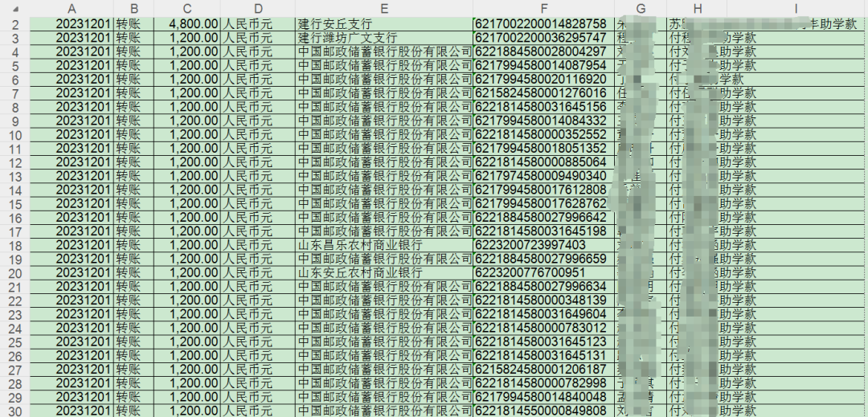Select row 2 header
The height and width of the screenshot is (417, 868).
[x=15, y=24]
